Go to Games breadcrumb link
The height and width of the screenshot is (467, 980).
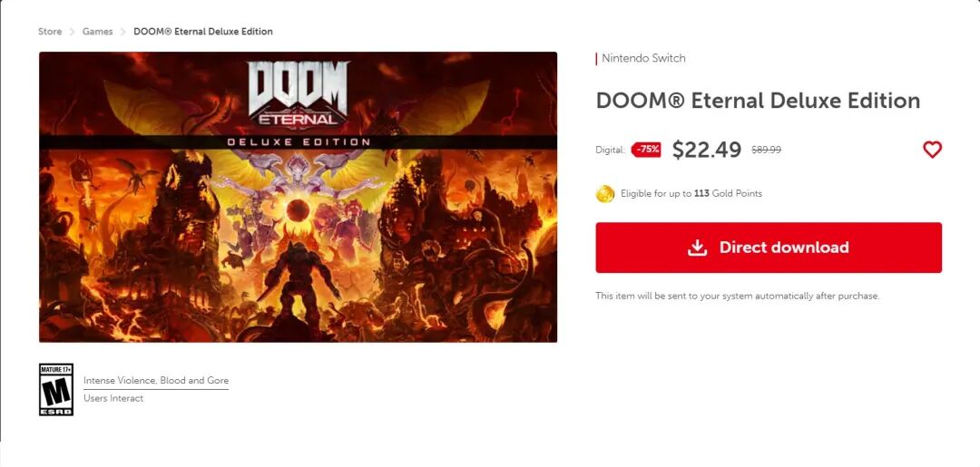coord(97,31)
